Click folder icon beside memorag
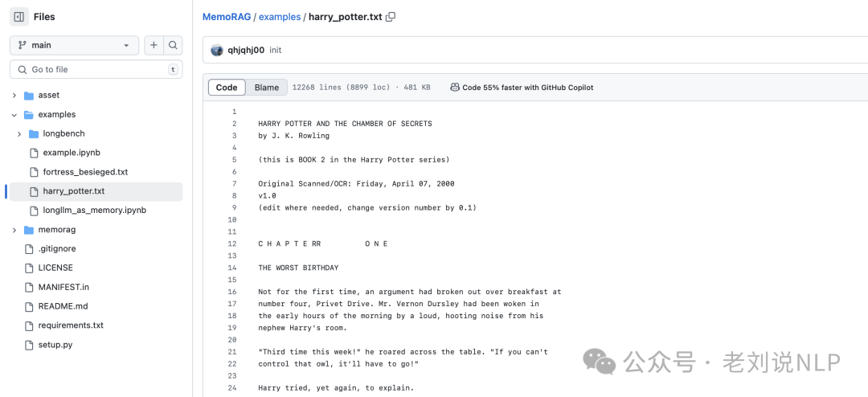868x397 pixels. pos(29,230)
